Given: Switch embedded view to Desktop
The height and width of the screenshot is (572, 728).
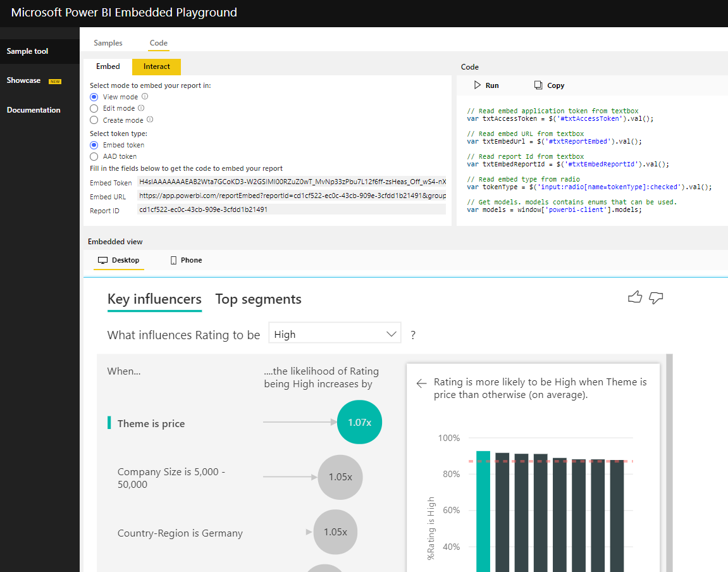Looking at the screenshot, I should click(119, 260).
